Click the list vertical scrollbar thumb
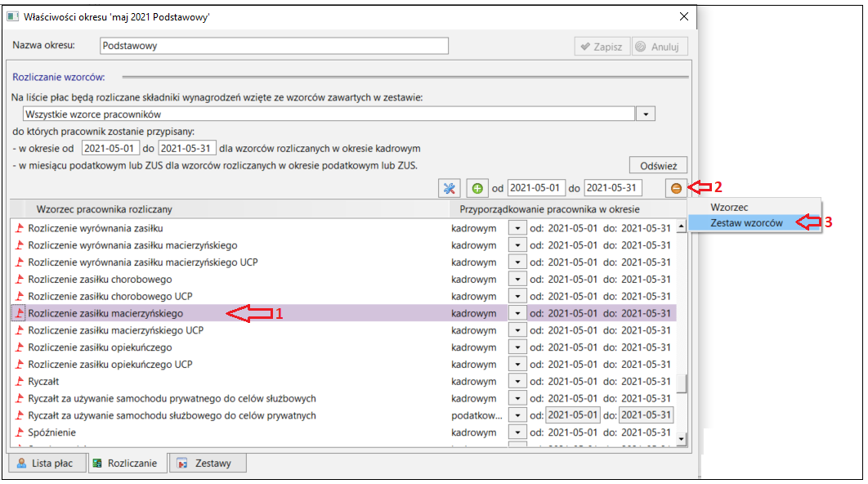The image size is (868, 484). (682, 383)
